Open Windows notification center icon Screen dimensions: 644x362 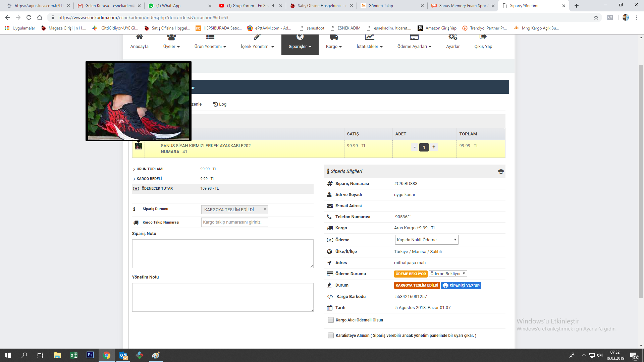634,355
